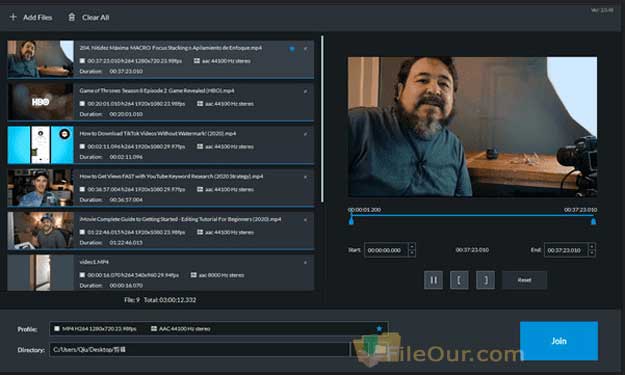Increase the Start time with up arrow

click(412, 246)
